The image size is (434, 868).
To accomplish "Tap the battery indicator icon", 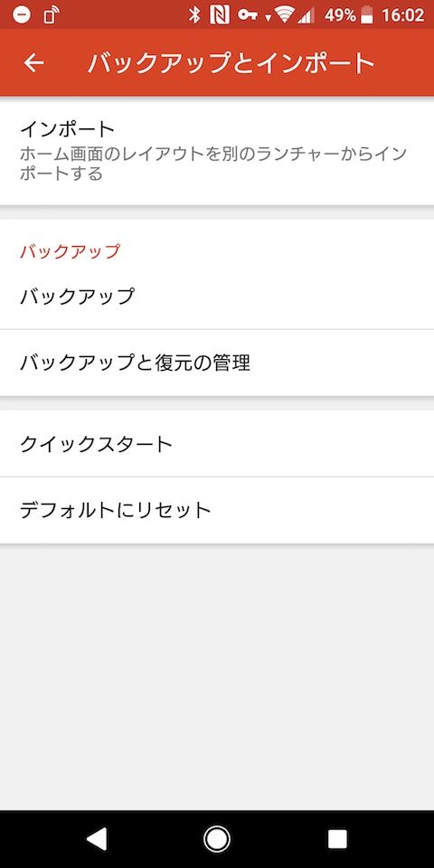I will pyautogui.click(x=367, y=15).
